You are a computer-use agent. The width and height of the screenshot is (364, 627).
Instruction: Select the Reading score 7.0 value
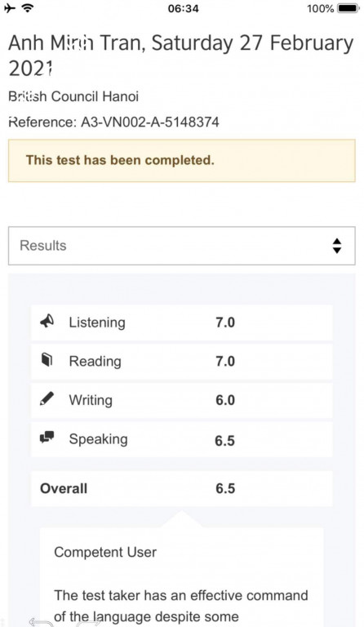pos(225,361)
